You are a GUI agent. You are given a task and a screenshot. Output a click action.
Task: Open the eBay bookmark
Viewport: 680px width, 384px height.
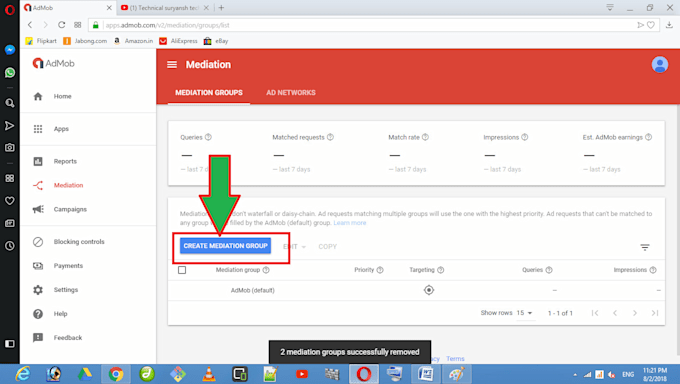point(216,41)
